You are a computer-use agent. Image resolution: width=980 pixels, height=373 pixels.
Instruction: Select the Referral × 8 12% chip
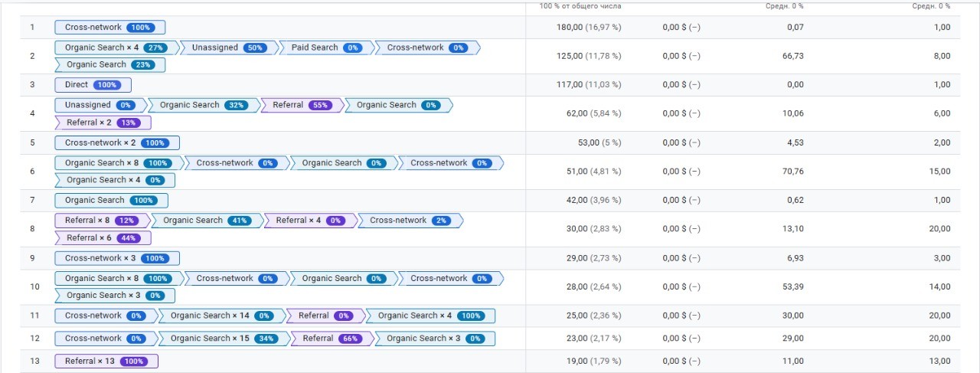(x=100, y=221)
